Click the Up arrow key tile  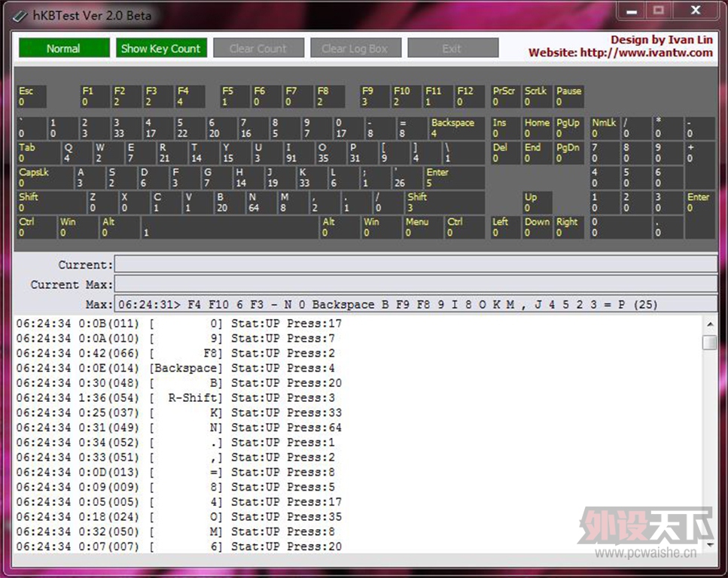[x=537, y=202]
